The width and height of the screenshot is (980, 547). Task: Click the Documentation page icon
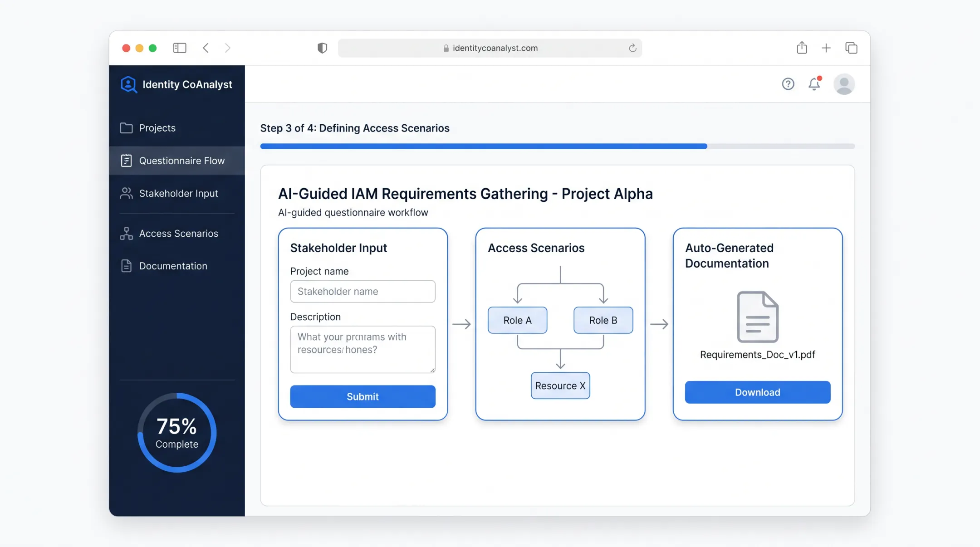(x=126, y=266)
